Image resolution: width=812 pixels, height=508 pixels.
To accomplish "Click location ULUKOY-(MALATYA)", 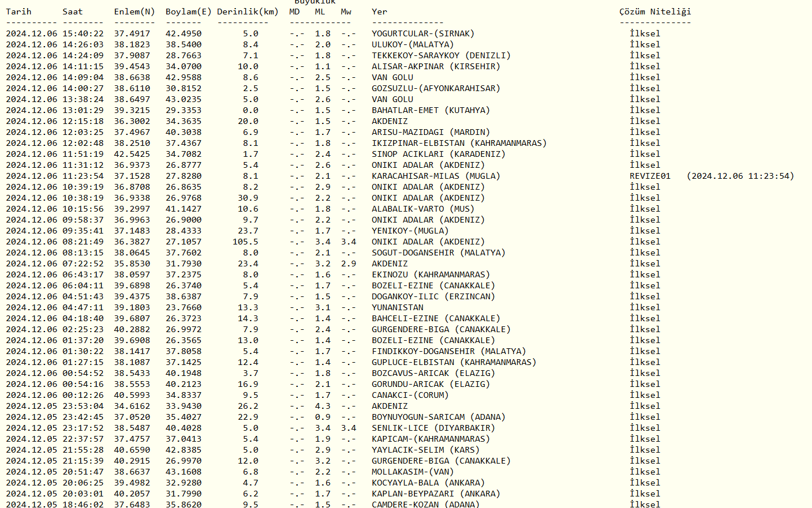I will [x=413, y=44].
